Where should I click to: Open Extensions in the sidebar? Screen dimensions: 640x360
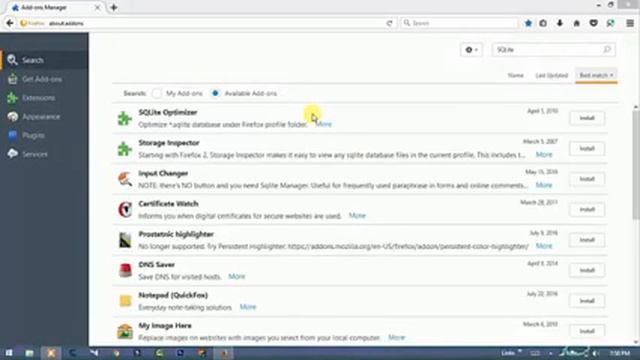tap(44, 98)
